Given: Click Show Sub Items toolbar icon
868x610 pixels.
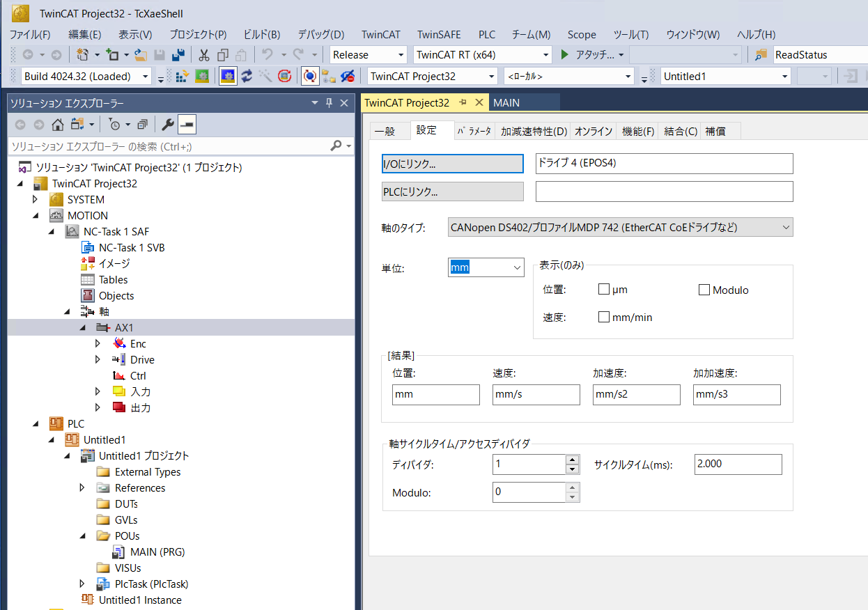Looking at the screenshot, I should (329, 77).
